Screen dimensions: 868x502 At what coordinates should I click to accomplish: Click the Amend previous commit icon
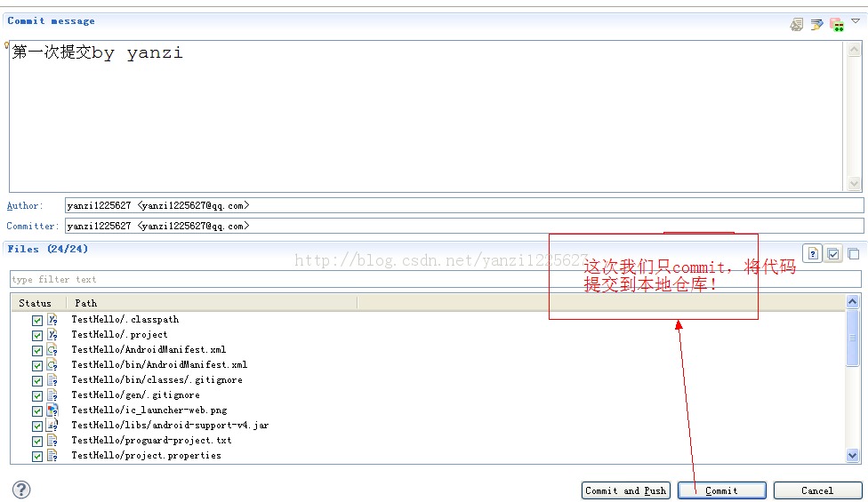pos(797,24)
